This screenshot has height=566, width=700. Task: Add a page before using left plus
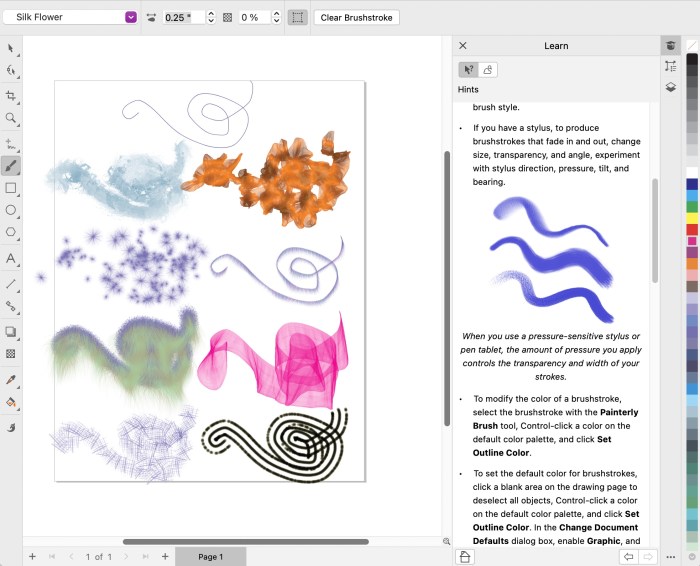click(x=32, y=556)
